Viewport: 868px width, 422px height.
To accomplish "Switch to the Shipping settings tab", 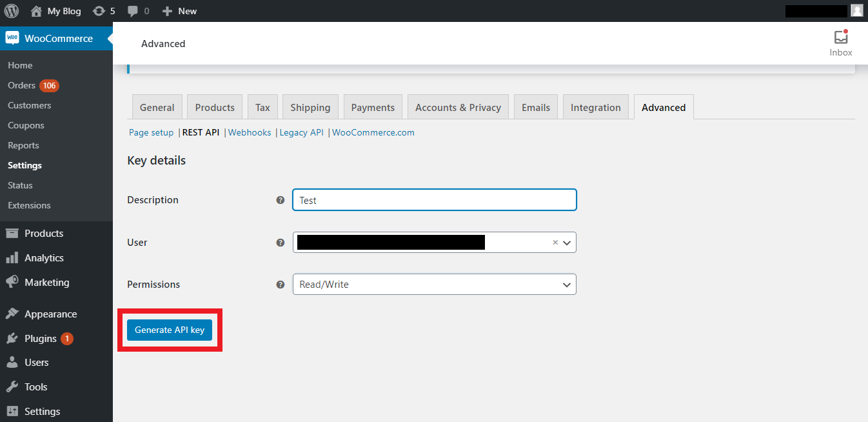I will click(x=310, y=108).
